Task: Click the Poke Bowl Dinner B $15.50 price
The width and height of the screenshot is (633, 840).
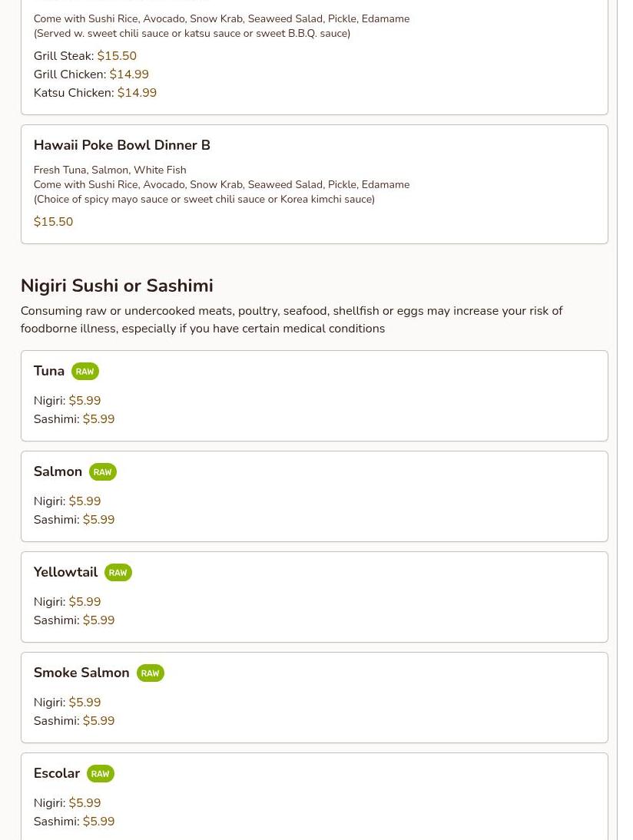Action: 53,222
